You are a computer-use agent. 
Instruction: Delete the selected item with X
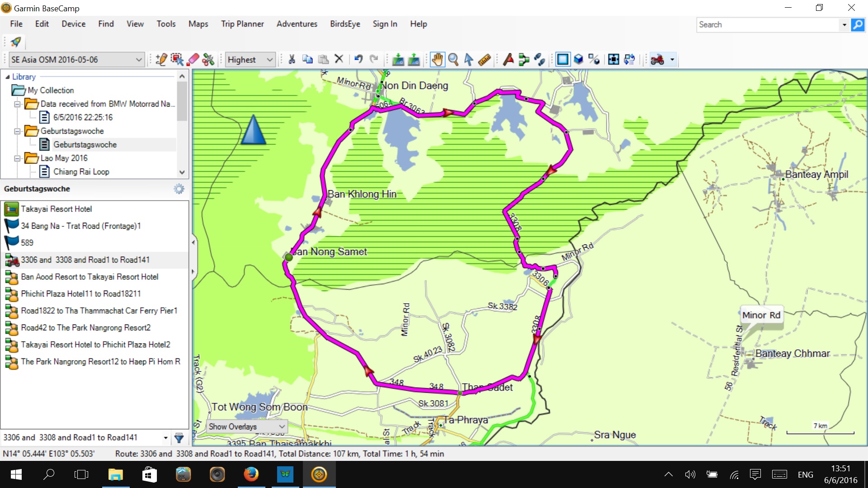pos(339,59)
